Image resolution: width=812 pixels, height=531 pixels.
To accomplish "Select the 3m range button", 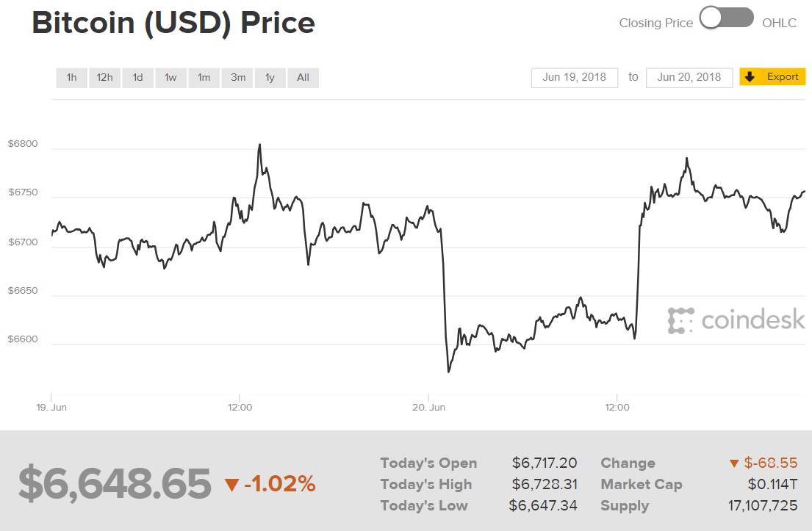I will 237,77.
